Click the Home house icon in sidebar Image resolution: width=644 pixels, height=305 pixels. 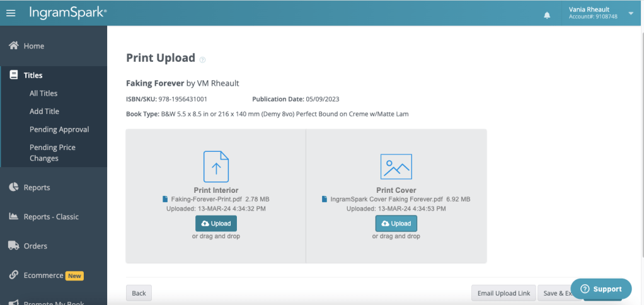(x=13, y=46)
